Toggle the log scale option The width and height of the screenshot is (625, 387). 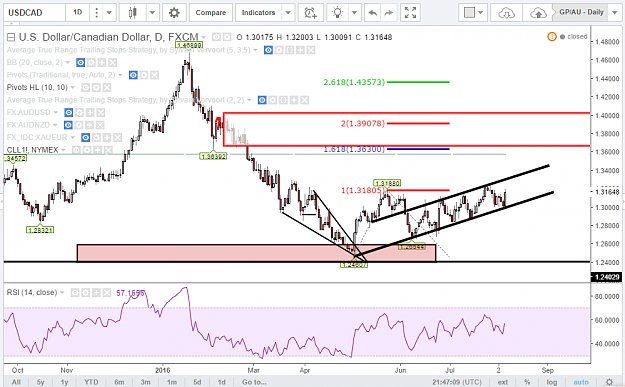(552, 382)
